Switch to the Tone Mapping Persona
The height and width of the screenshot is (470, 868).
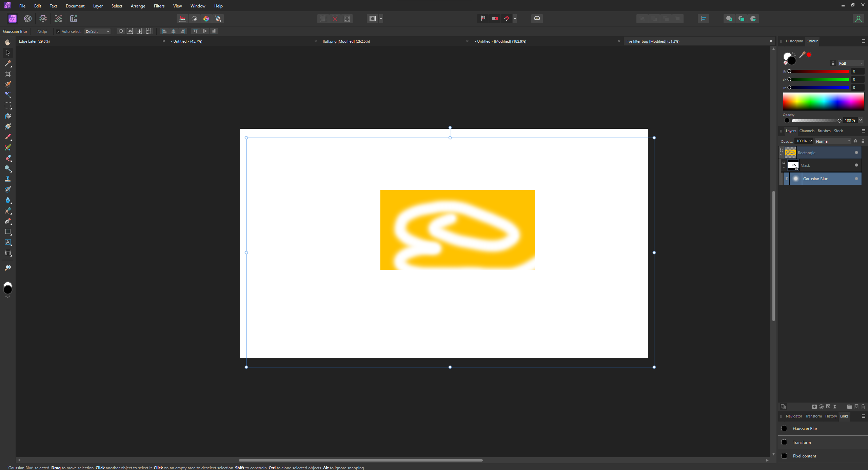click(x=58, y=19)
